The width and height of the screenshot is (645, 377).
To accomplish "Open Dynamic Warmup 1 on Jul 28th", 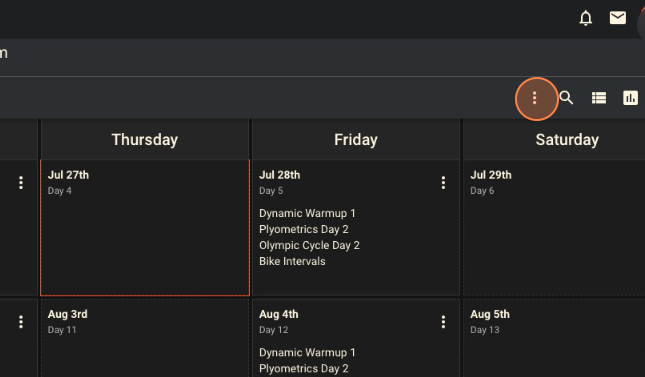I will [x=307, y=213].
